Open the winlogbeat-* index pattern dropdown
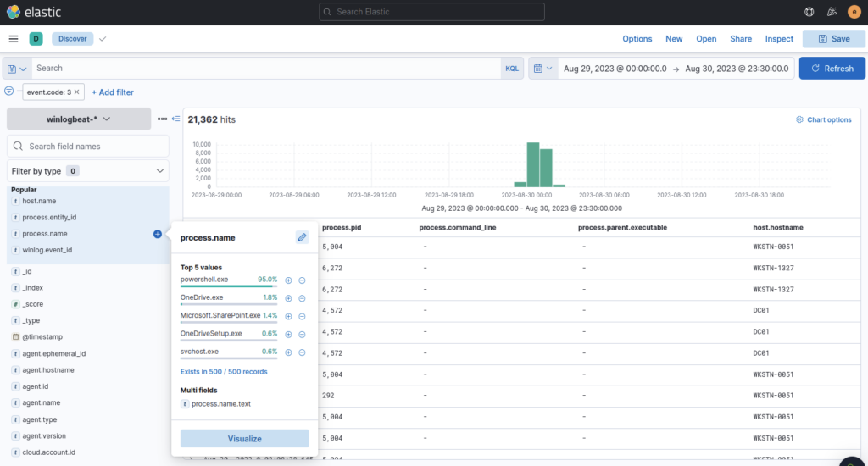 point(79,119)
